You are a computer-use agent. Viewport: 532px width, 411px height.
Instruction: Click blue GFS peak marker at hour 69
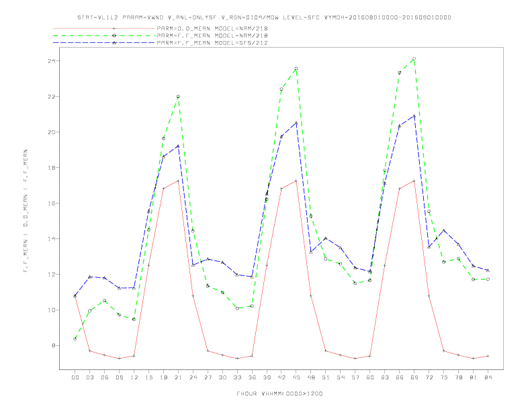(414, 116)
